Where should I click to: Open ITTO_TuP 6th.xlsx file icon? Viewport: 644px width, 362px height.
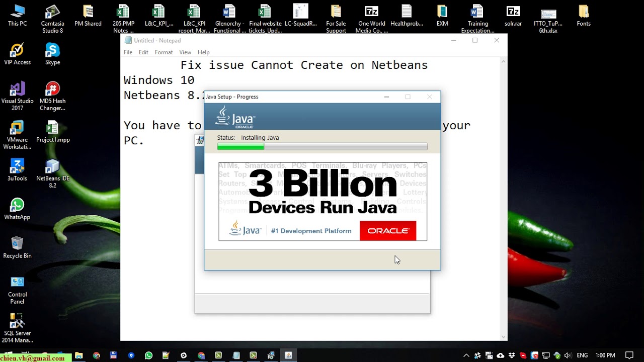(548, 19)
